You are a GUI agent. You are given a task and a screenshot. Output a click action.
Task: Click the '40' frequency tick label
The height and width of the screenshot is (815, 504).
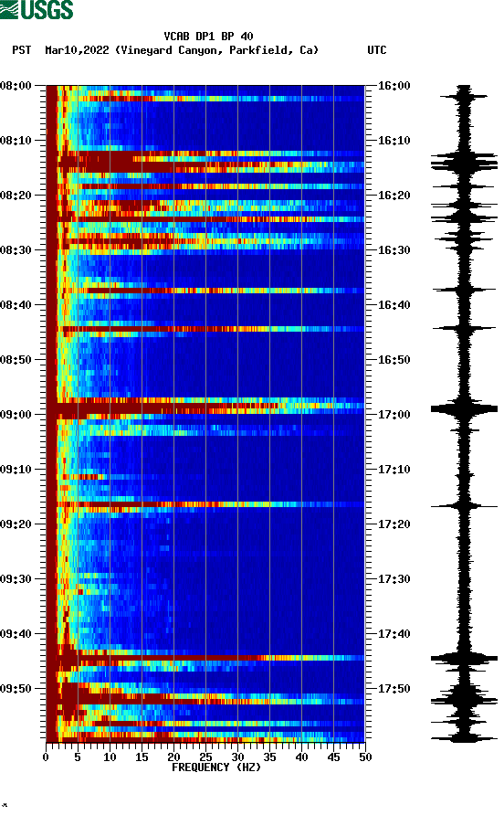pos(301,757)
